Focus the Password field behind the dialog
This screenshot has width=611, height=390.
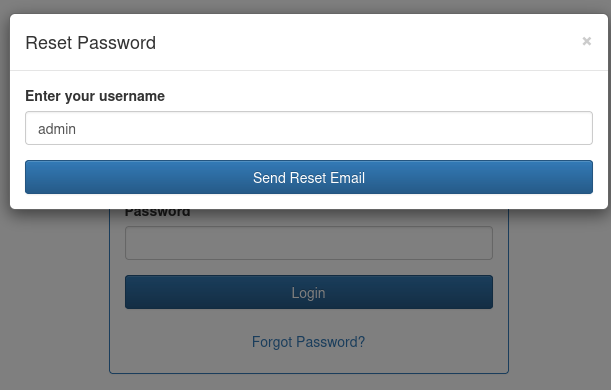point(309,243)
